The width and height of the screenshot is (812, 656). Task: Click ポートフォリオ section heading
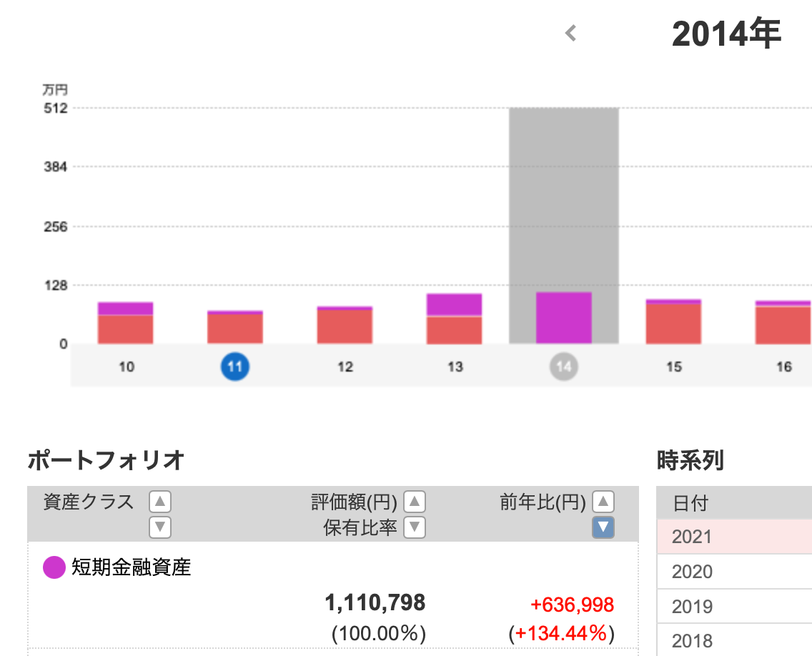click(106, 460)
